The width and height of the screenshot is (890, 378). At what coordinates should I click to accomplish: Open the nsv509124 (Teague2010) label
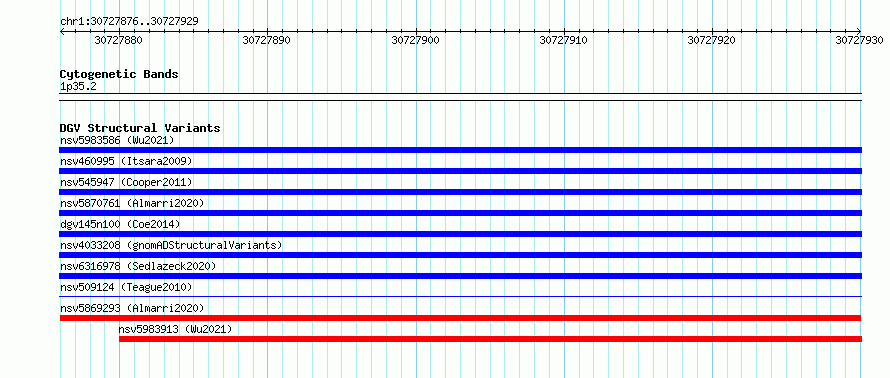click(x=126, y=287)
